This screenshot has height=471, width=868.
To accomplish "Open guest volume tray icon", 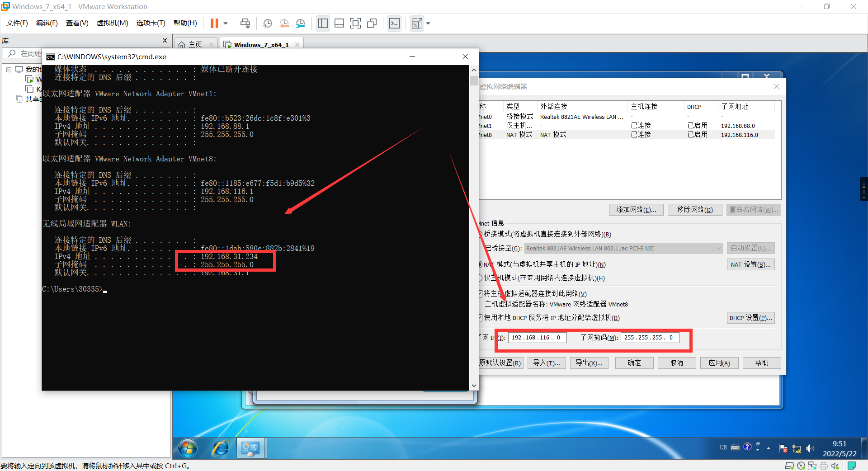I will [810, 448].
